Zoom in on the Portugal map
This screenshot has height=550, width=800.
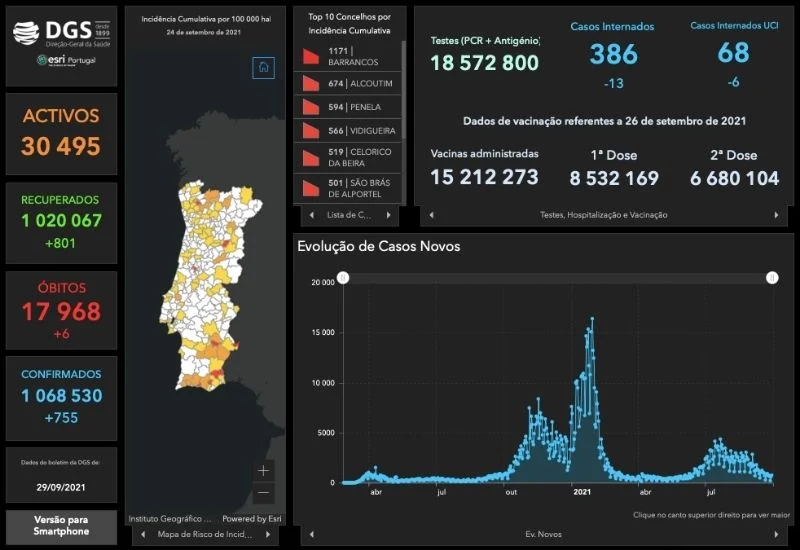(x=263, y=470)
